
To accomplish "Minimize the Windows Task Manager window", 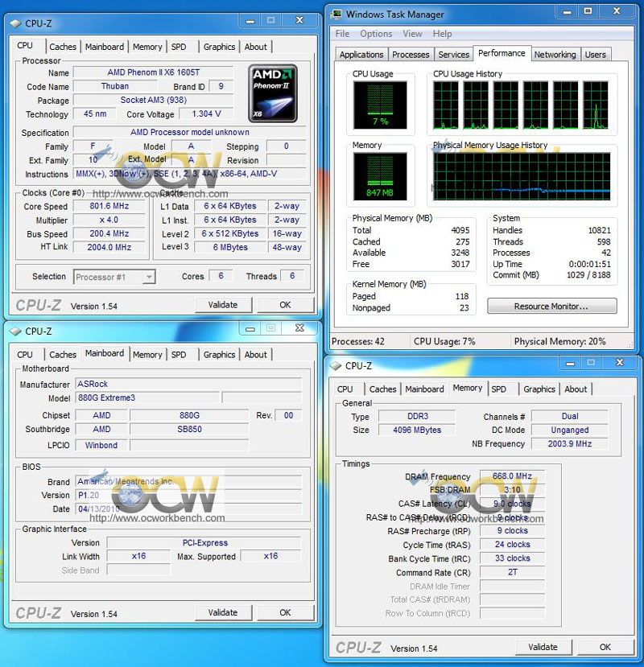I will 567,11.
